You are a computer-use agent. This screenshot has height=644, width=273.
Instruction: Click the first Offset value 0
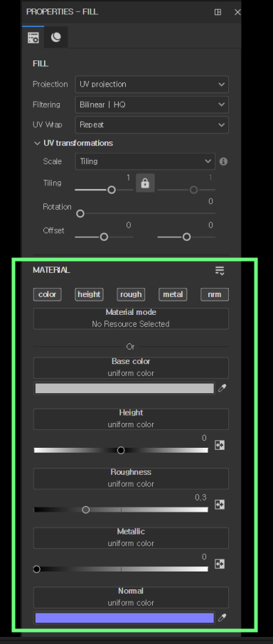click(x=129, y=225)
